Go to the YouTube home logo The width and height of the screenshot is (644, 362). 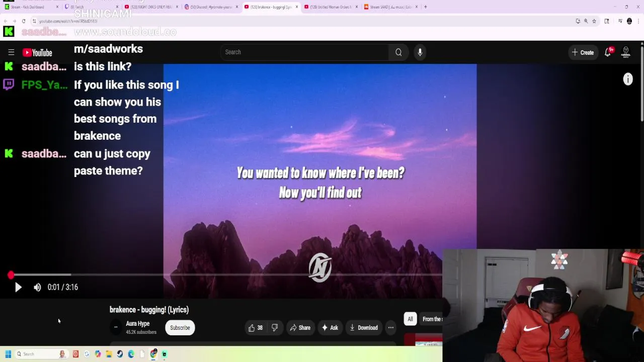click(x=37, y=52)
